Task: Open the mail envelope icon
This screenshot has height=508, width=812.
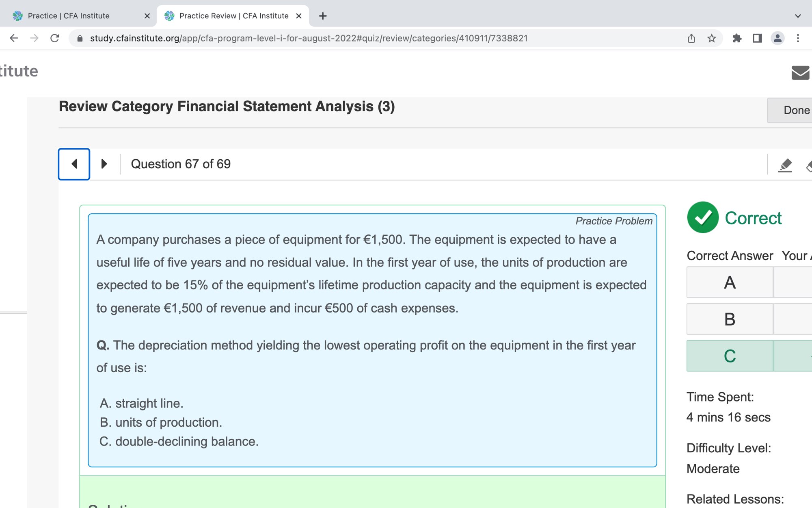Action: point(800,72)
